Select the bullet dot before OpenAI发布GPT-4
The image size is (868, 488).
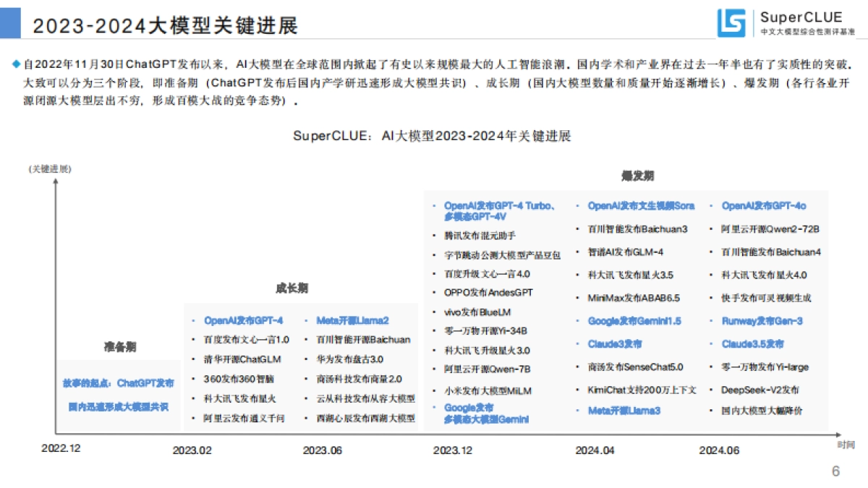click(192, 319)
